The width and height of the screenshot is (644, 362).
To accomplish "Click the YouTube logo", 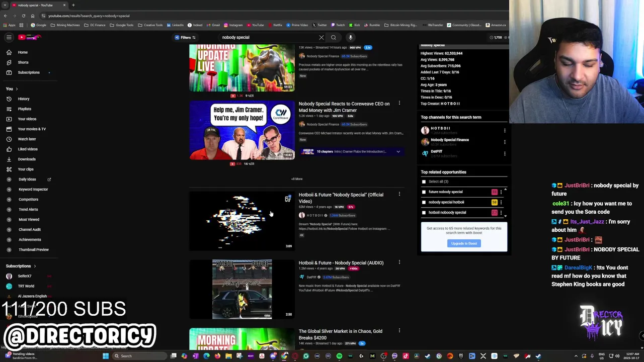I will (30, 37).
